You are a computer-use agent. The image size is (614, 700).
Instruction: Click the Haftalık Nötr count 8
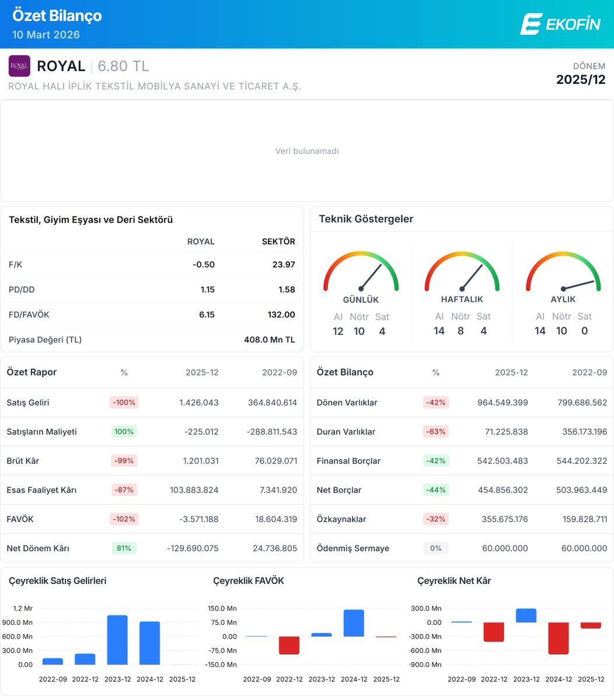(x=461, y=331)
